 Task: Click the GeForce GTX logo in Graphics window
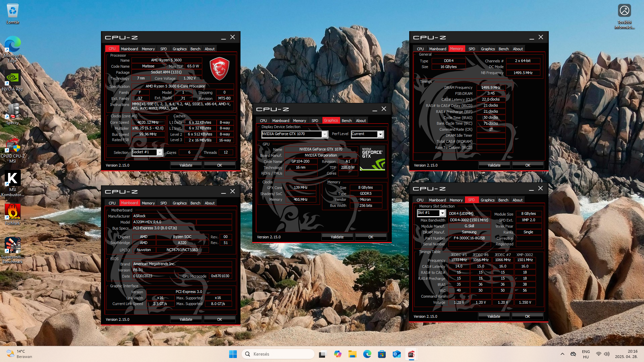[x=372, y=159]
